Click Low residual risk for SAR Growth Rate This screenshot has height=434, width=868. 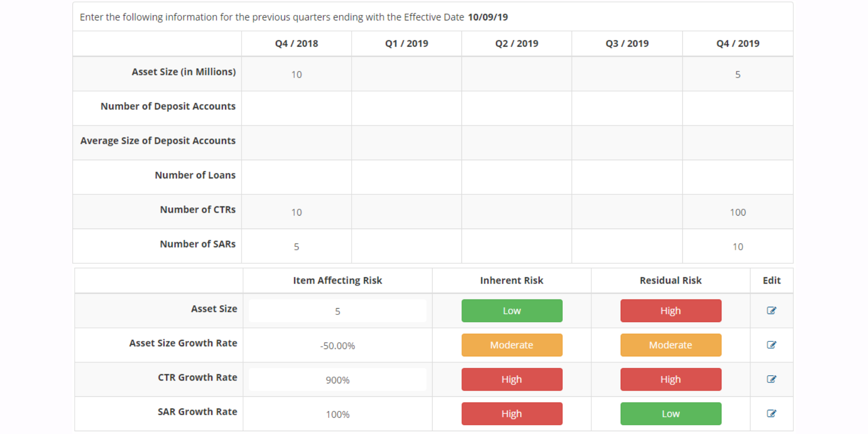click(671, 413)
